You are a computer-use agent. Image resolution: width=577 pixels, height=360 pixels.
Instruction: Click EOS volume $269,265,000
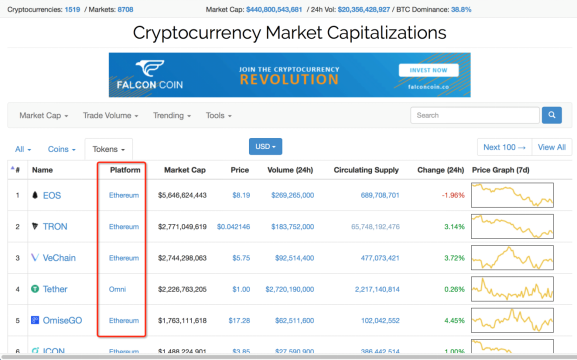(x=293, y=195)
